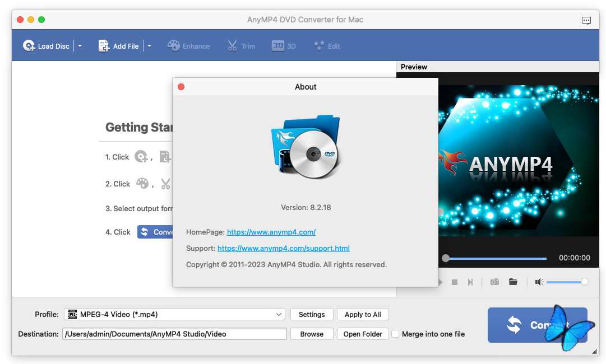Click the Open Folder button
The height and width of the screenshot is (364, 606).
363,334
